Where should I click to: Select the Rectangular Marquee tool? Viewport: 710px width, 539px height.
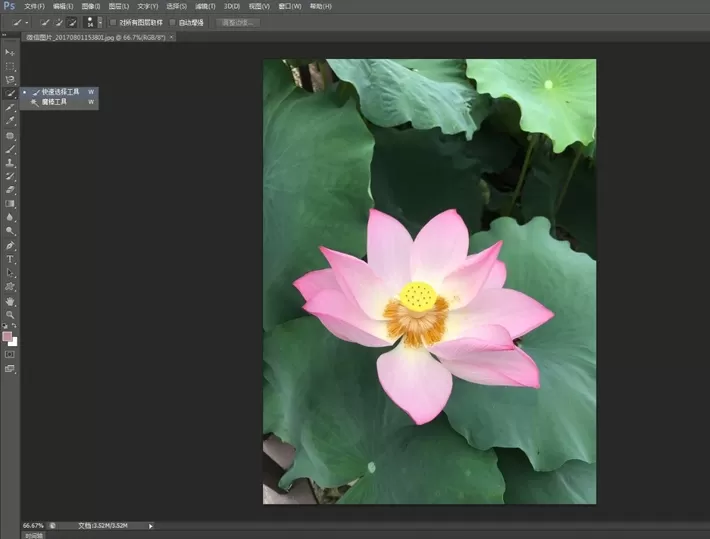click(x=10, y=66)
